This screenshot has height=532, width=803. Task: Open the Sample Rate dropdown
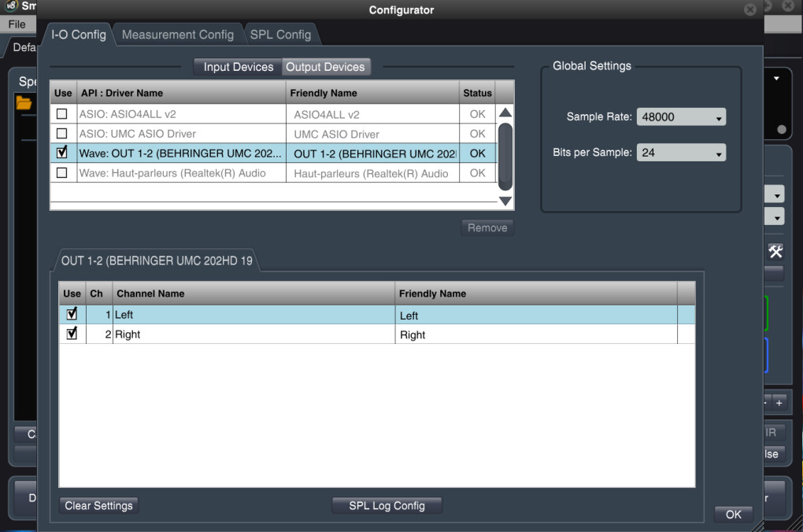pos(681,116)
